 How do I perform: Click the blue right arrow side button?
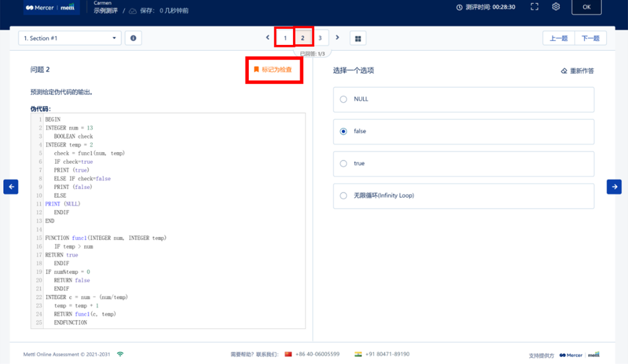click(614, 187)
